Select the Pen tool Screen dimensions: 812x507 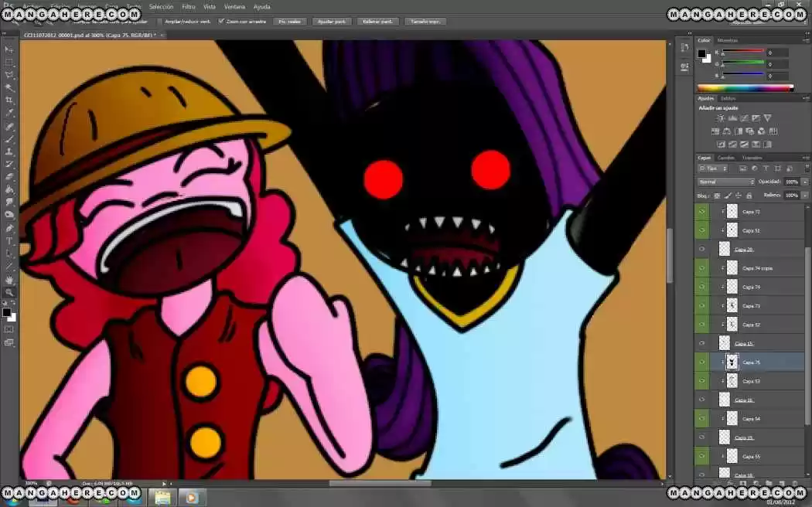pos(9,228)
